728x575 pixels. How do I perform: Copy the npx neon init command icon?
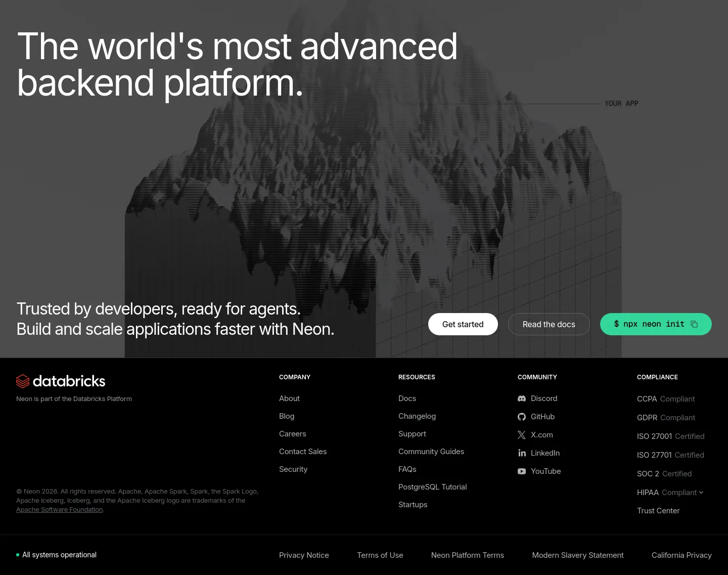click(694, 324)
